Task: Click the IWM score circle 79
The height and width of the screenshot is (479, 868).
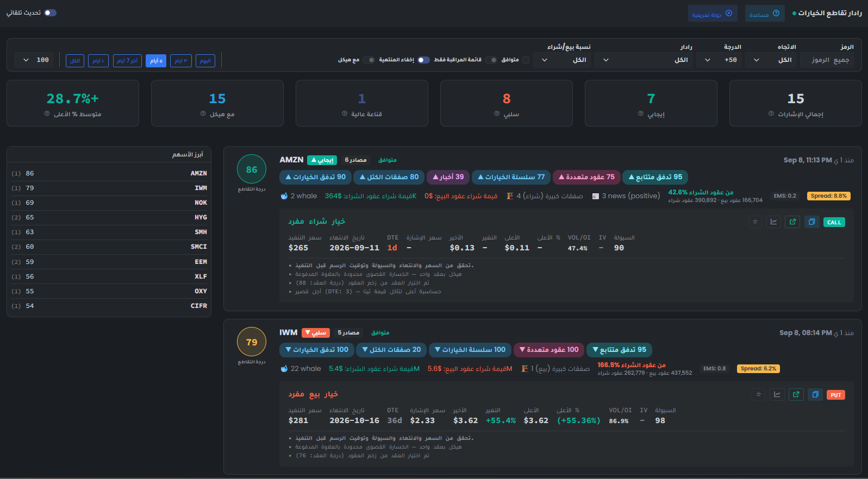Action: (252, 342)
